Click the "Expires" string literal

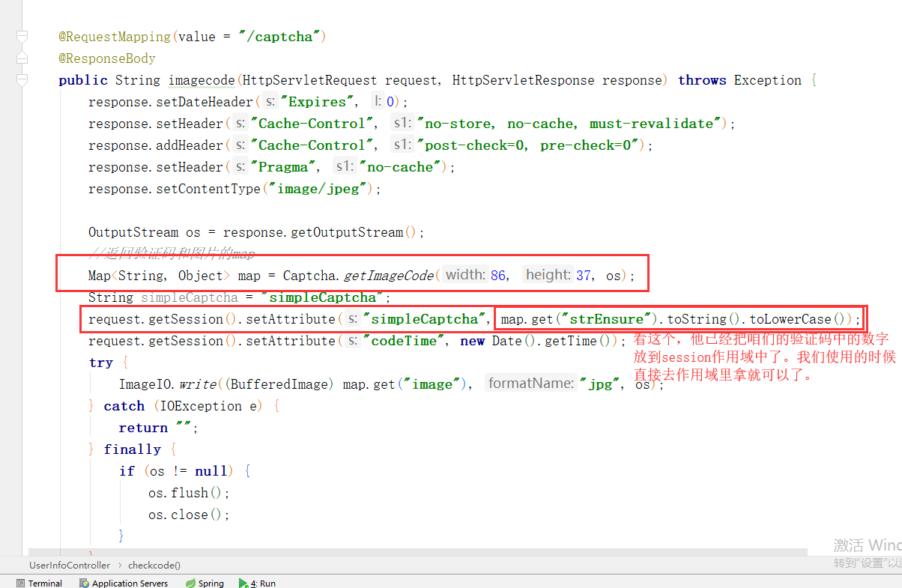pos(318,102)
